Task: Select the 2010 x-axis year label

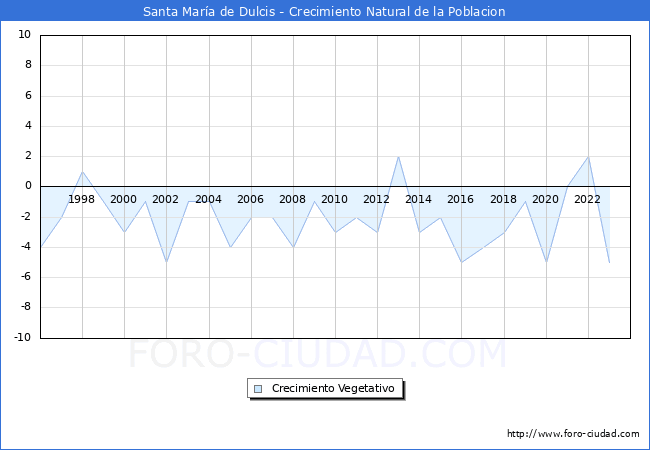Action: [x=335, y=199]
